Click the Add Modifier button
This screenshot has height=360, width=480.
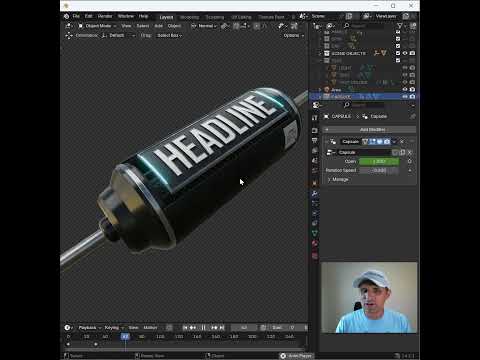click(x=369, y=129)
